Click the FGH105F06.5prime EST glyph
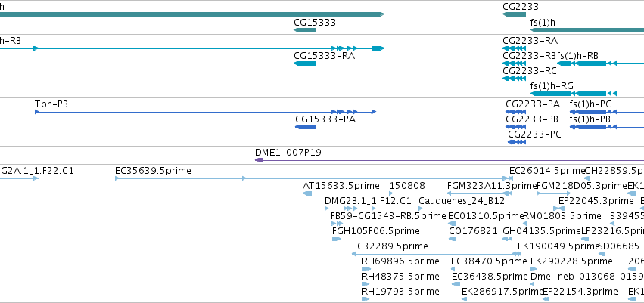644x303 pixels. pyautogui.click(x=336, y=239)
